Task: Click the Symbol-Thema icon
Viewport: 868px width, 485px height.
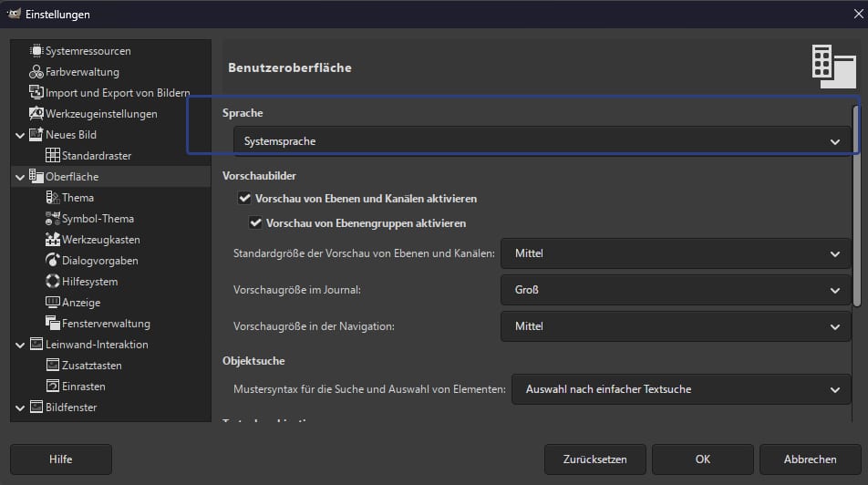Action: coord(53,219)
